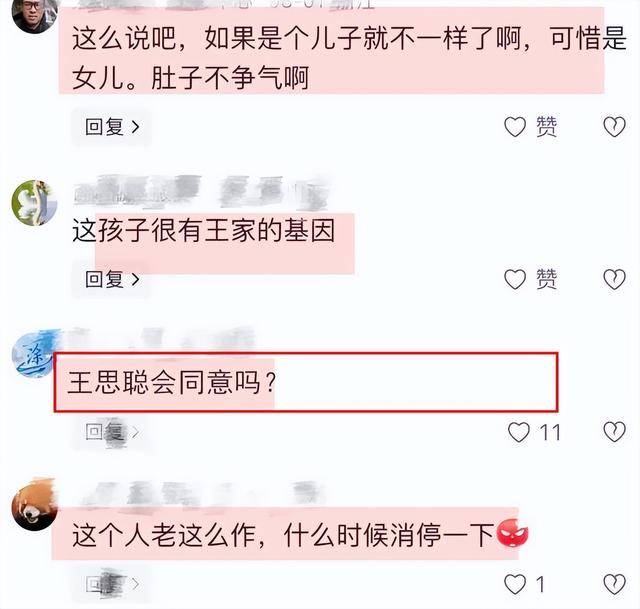Select the comment text 王思聪会同意吗？
This screenshot has width=640, height=609.
(x=172, y=383)
